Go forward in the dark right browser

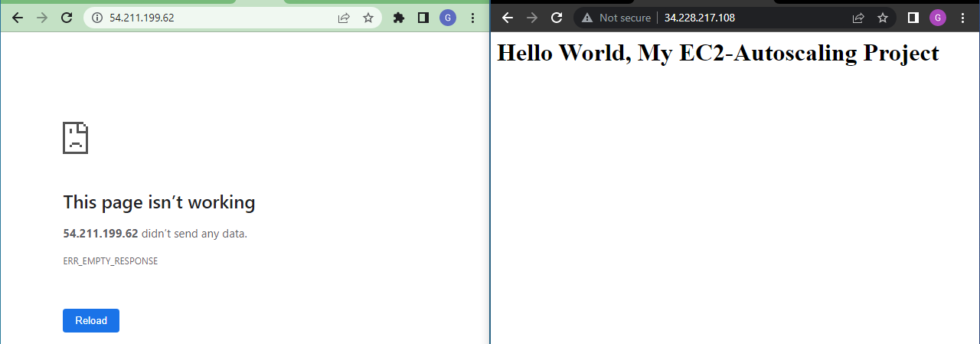[x=532, y=18]
